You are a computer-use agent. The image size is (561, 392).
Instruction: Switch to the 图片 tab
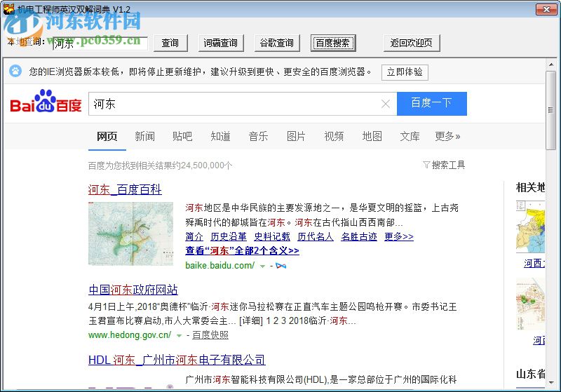point(296,136)
